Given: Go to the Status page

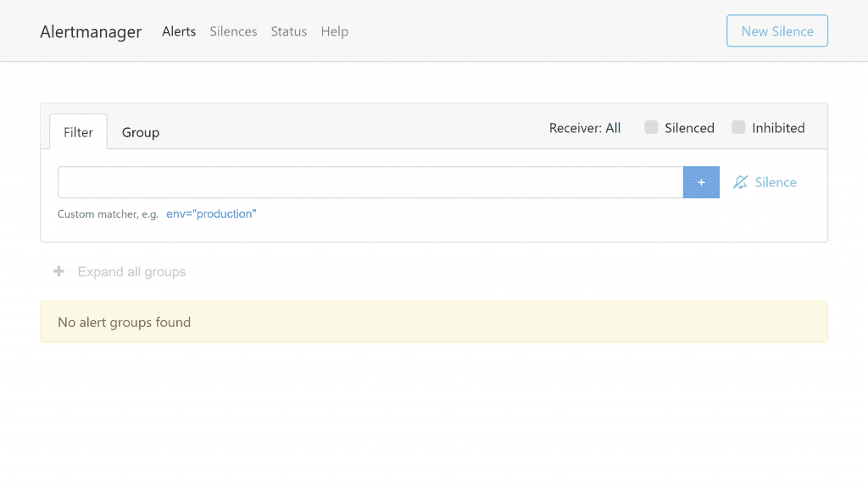Looking at the screenshot, I should pyautogui.click(x=288, y=31).
